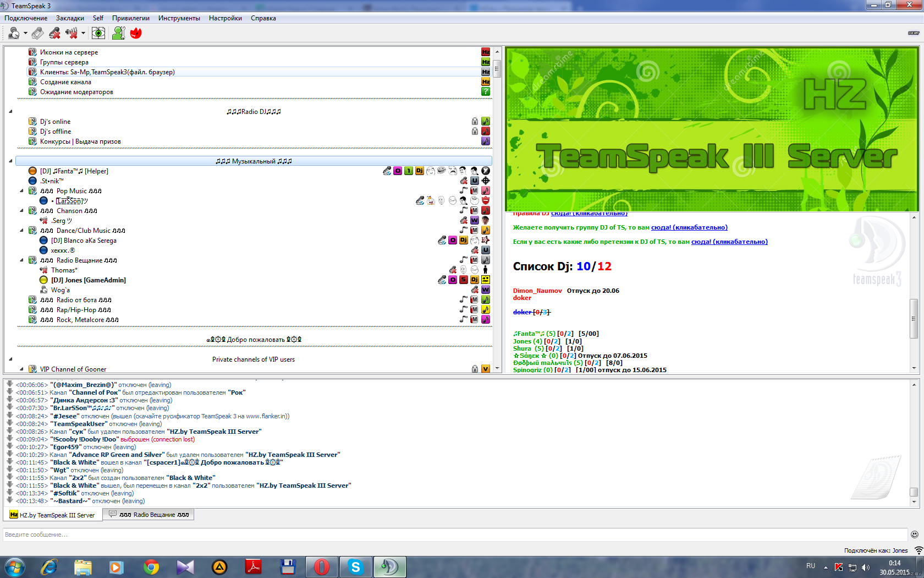The width and height of the screenshot is (924, 578).
Task: Select the Иконки на сервере channel
Action: point(69,52)
